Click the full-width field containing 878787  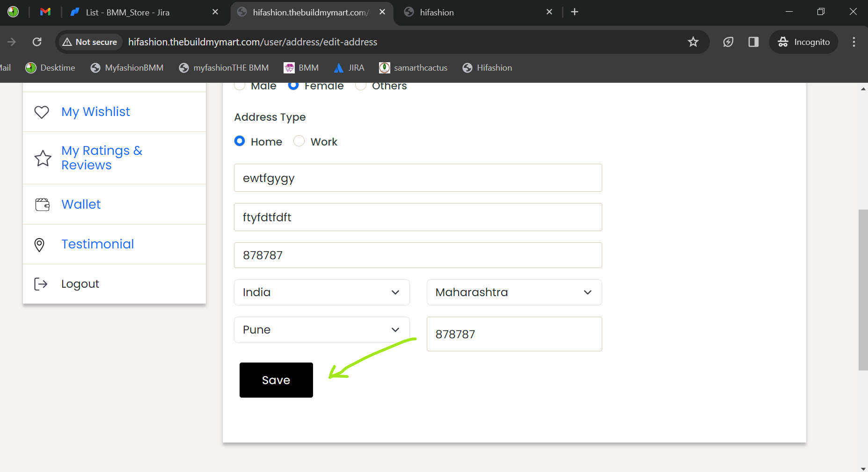[x=418, y=255]
